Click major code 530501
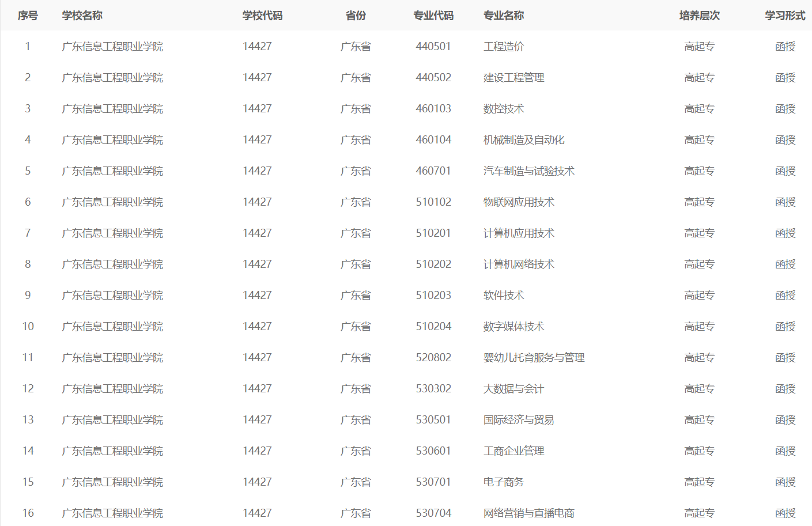 click(433, 420)
